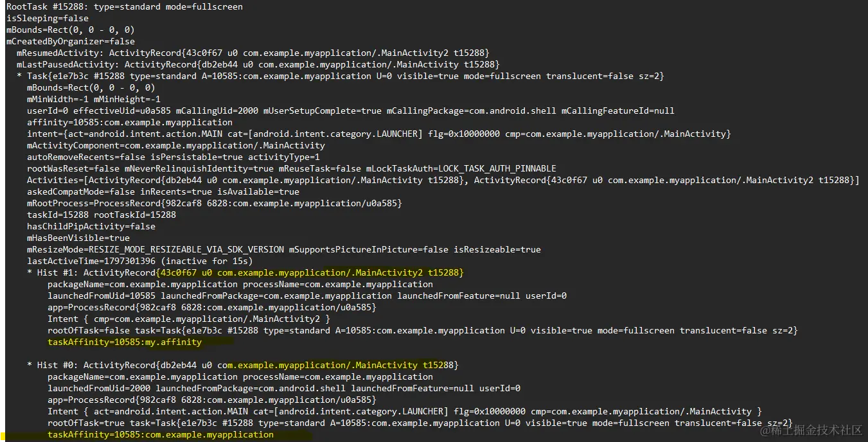Viewport: 868px width, 442px height.
Task: Click the 'Activities=[ActivityRecord' line
Action: (443, 181)
